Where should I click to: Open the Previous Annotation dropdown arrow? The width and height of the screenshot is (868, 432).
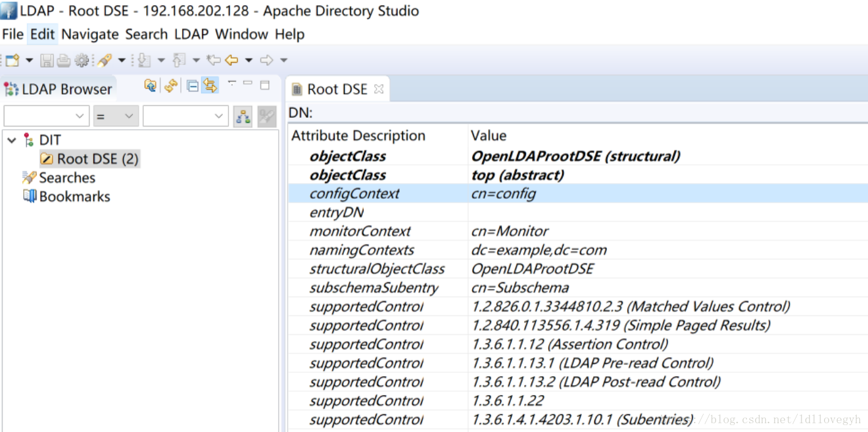[x=196, y=60]
